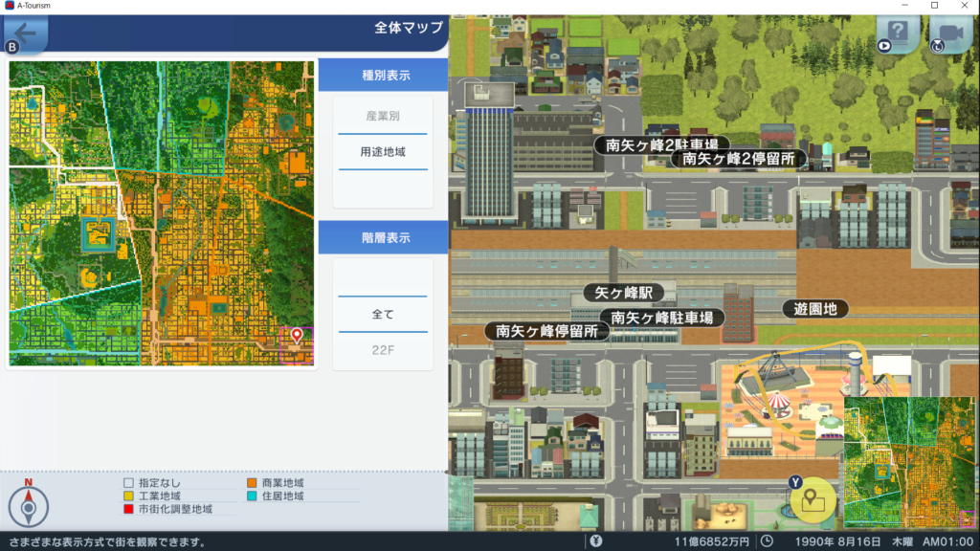Click the orange 商業地域 legend swatch

(x=254, y=483)
